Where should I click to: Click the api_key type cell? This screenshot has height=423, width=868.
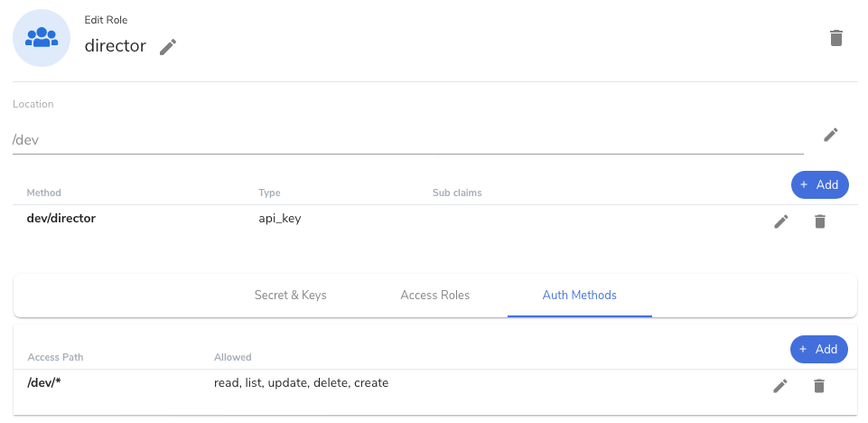pyautogui.click(x=279, y=218)
